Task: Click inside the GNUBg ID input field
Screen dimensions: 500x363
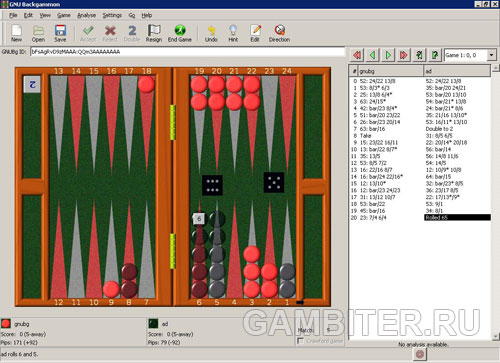Action: click(x=187, y=52)
